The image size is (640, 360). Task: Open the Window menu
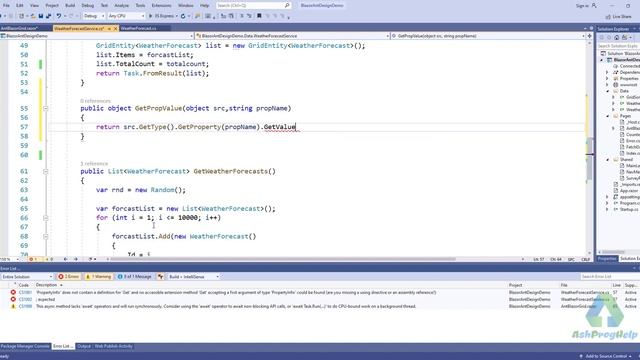tap(186, 6)
